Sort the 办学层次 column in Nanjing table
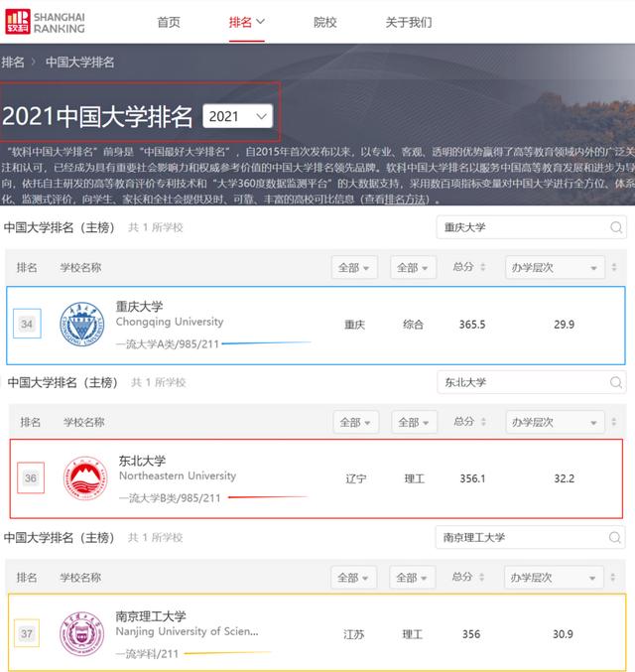This screenshot has width=635, height=672. click(613, 578)
